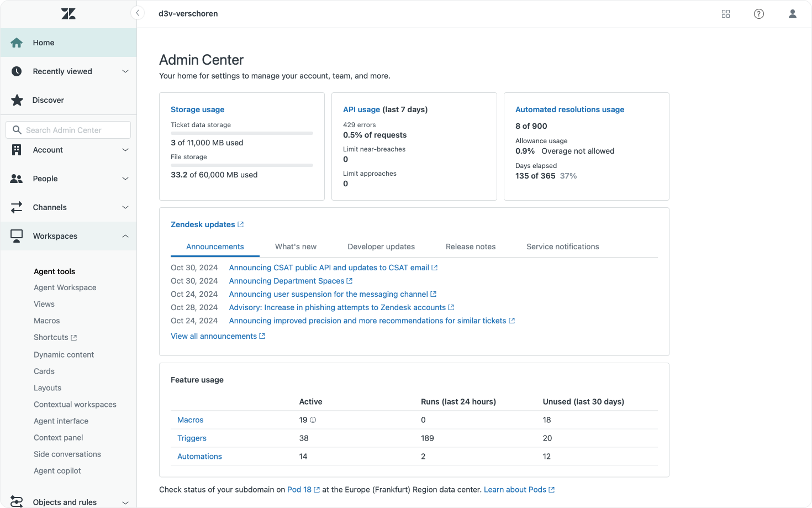Collapse the Workspaces section chevron
The image size is (812, 508).
125,236
